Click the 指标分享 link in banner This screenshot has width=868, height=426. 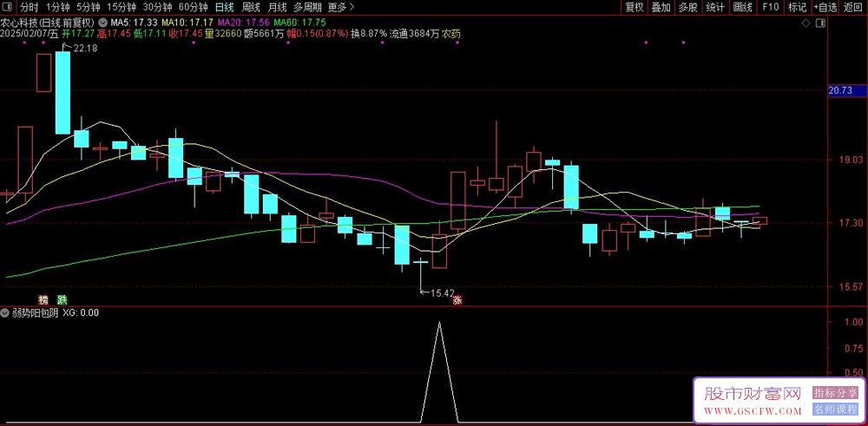(835, 393)
